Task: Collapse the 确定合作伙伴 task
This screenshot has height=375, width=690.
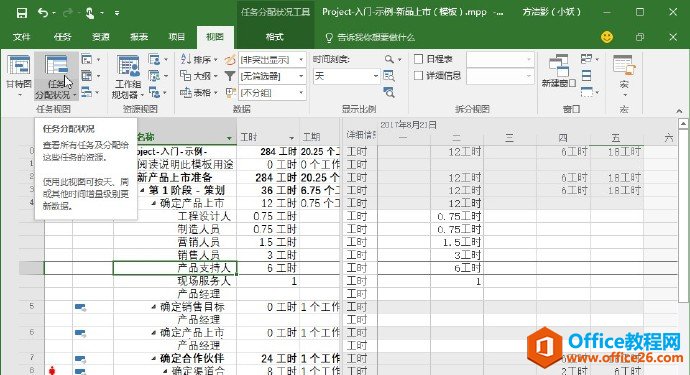Action: click(154, 359)
